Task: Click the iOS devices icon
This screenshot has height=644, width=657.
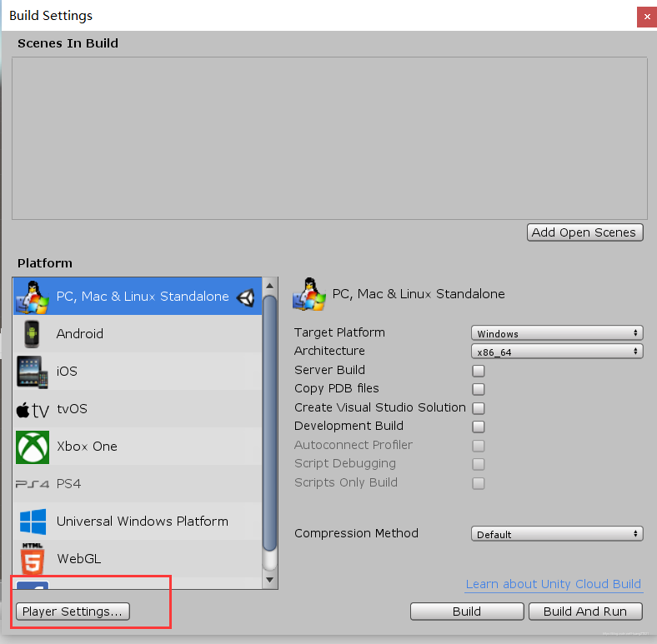Action: tap(33, 372)
